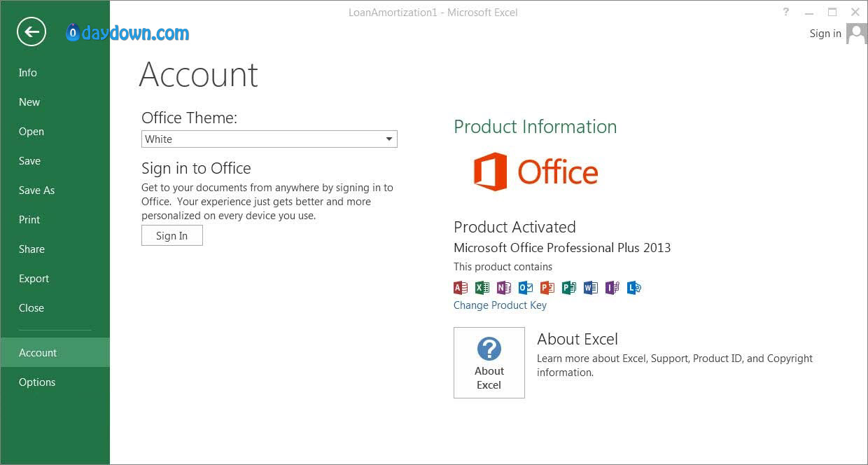
Task: Click the About Excel heading text
Action: coord(577,340)
